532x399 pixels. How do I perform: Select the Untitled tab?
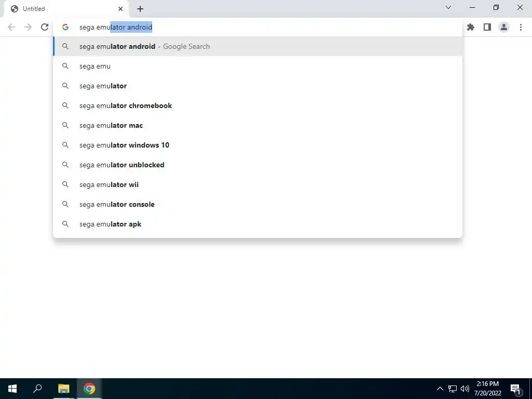[x=66, y=9]
